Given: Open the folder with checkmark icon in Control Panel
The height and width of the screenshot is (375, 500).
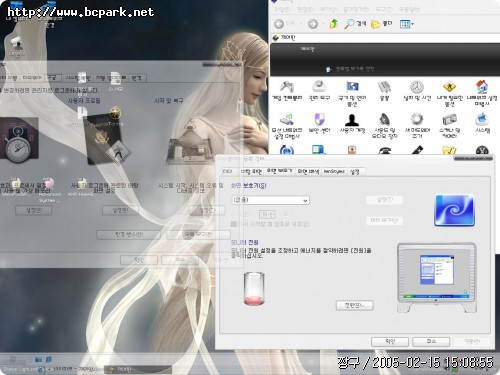Looking at the screenshot, I should 449,151.
